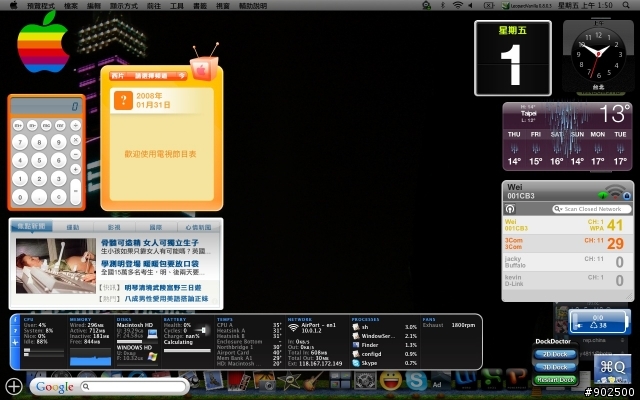Click the Restart Dock button
This screenshot has height=400, width=640.
(x=555, y=380)
